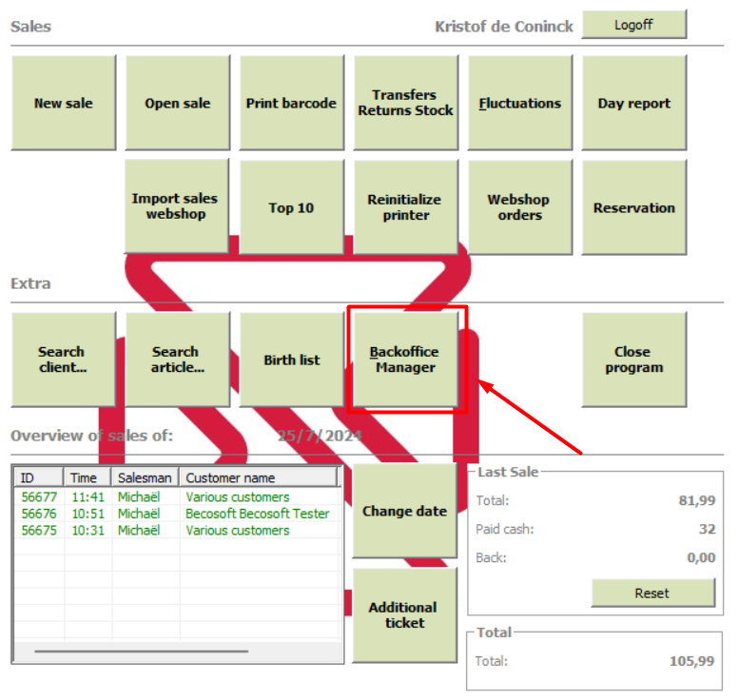Image resolution: width=739 pixels, height=700 pixels.
Task: Reset the Last Sale panel
Action: click(x=653, y=593)
